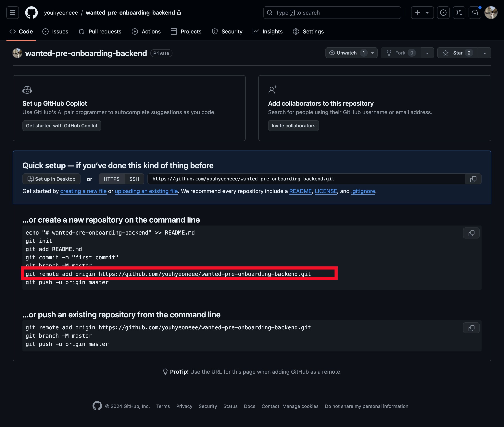The height and width of the screenshot is (427, 504).
Task: Open the Insights tab
Action: [267, 31]
